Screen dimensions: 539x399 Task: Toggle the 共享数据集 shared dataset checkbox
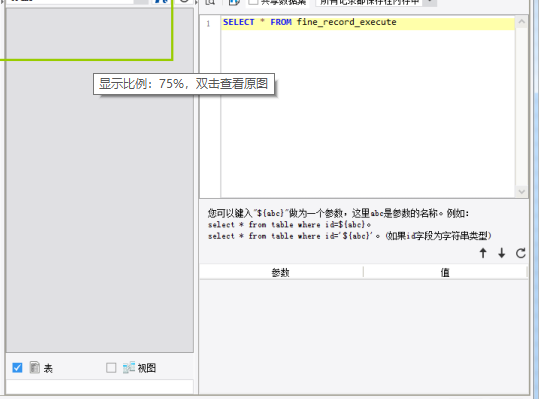253,2
